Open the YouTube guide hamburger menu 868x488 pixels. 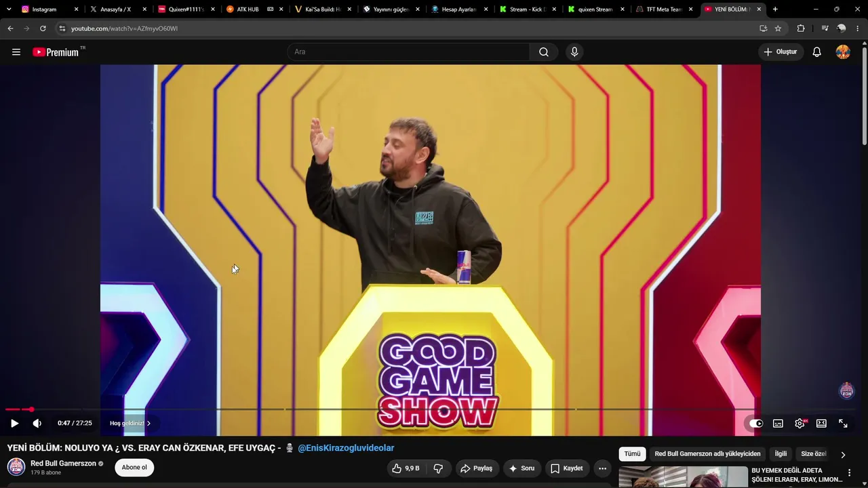[16, 52]
